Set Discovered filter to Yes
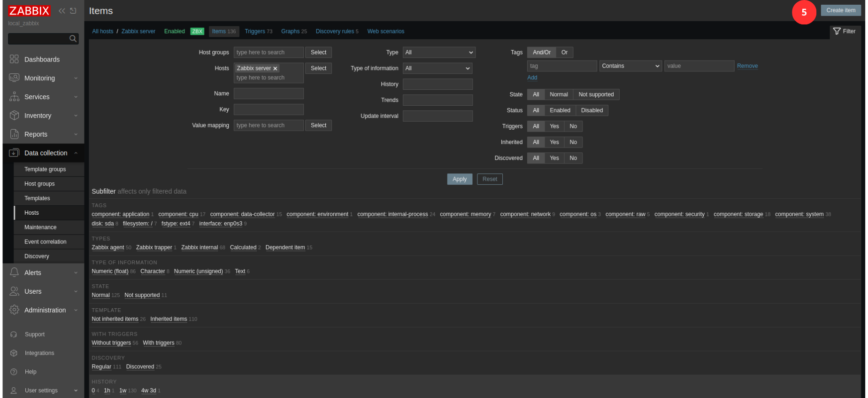The image size is (868, 398). [x=554, y=158]
